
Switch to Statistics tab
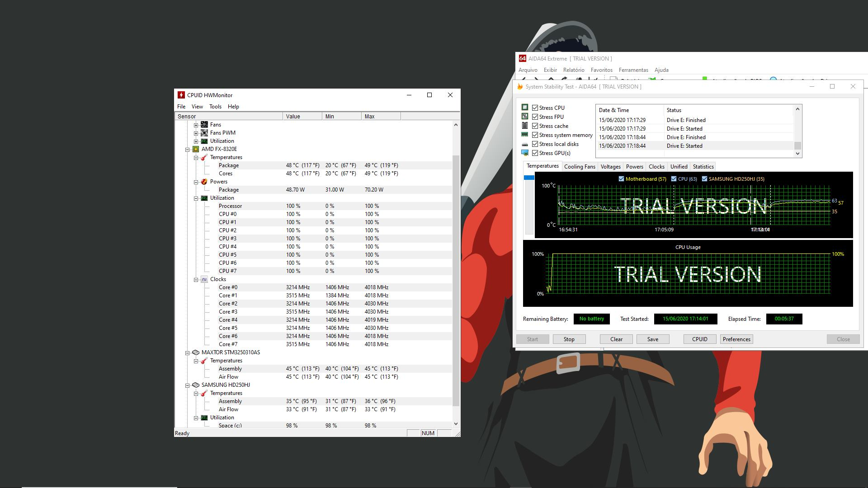[x=703, y=167]
